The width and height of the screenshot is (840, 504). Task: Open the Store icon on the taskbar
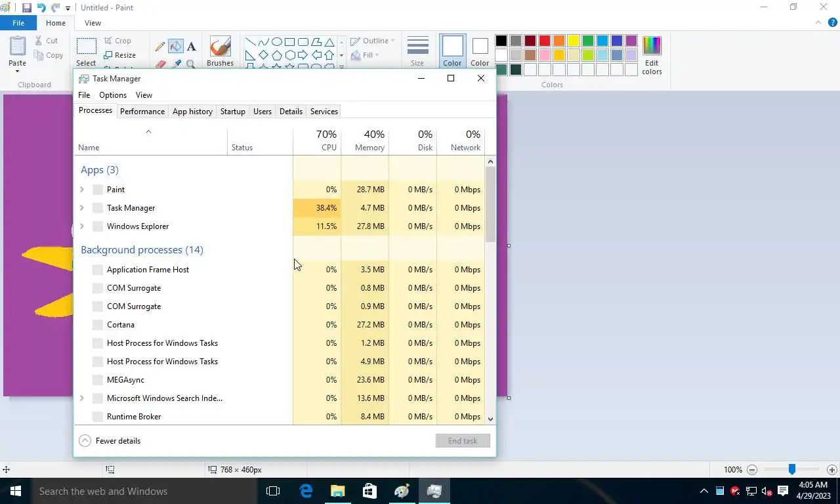[x=369, y=491]
